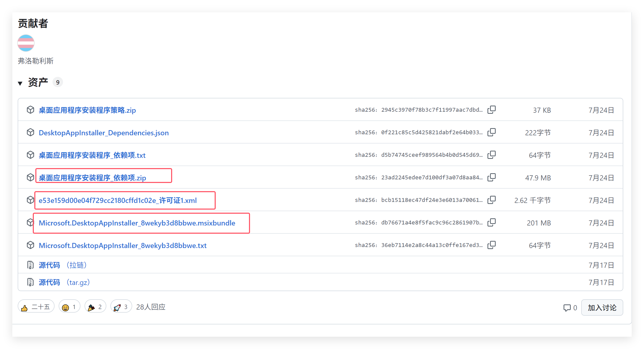Download e53e159d00e04f729cc2180cffd1c02e_许可证1.xml

coord(118,200)
